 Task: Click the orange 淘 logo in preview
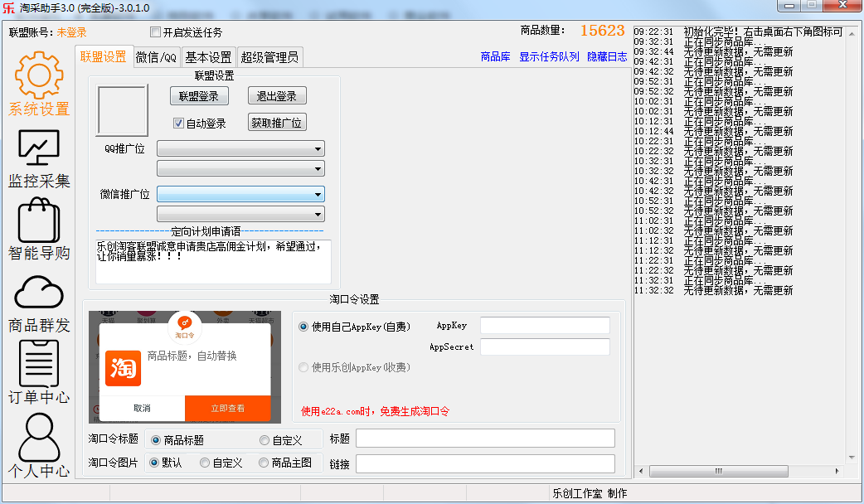tap(123, 369)
